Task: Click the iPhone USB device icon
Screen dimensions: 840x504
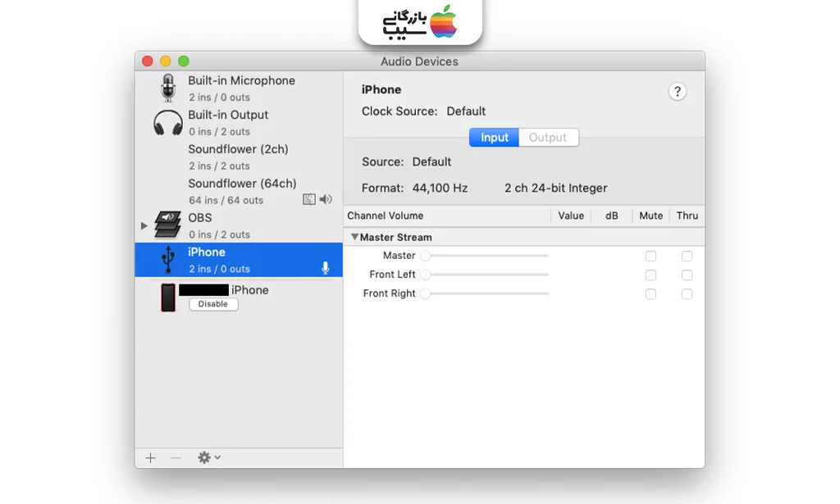Action: [168, 260]
